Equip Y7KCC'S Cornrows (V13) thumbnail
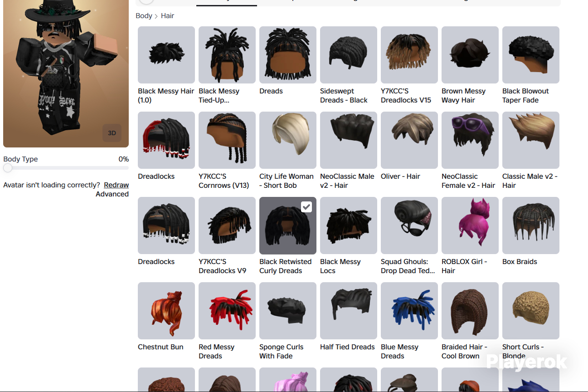The height and width of the screenshot is (392, 588). pyautogui.click(x=227, y=140)
